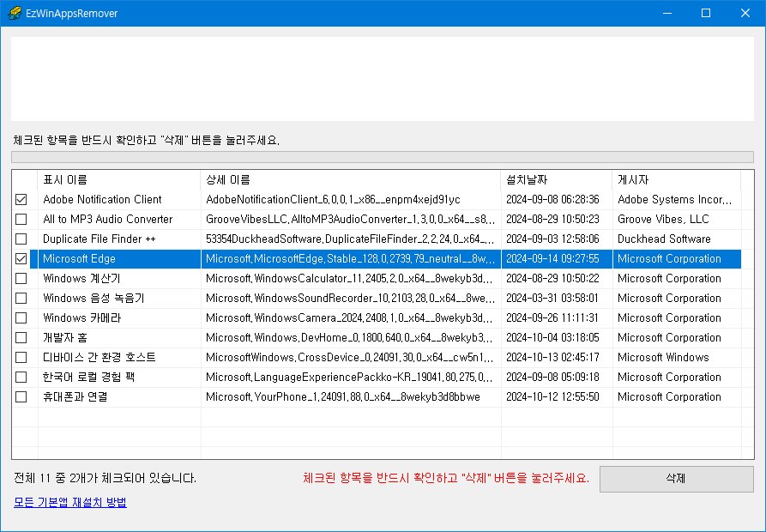
Task: Click the install date 2024-08-29 10:50:23
Action: [x=552, y=220]
